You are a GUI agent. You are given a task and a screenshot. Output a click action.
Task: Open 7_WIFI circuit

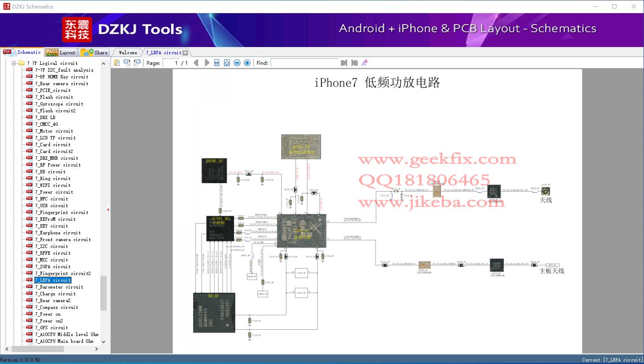tap(53, 185)
